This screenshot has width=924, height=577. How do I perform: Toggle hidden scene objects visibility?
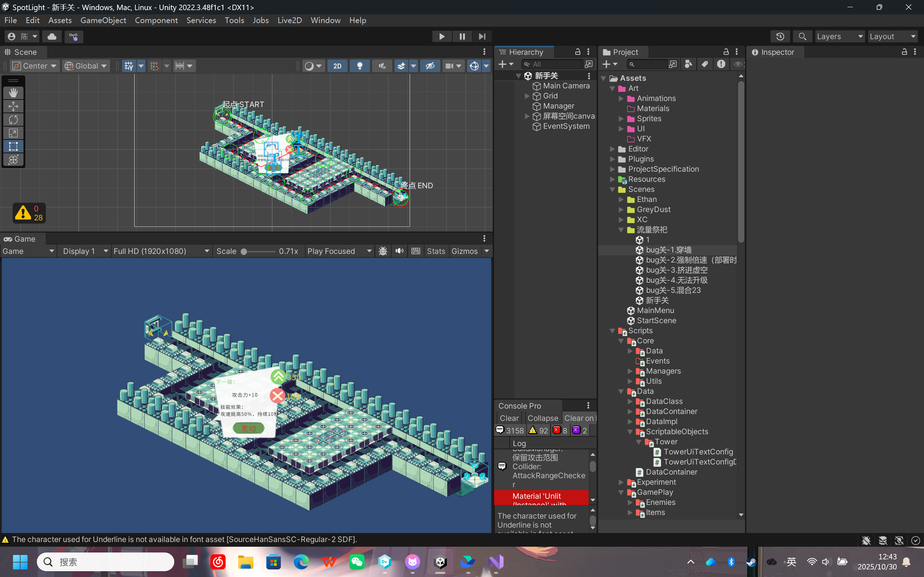coord(430,66)
